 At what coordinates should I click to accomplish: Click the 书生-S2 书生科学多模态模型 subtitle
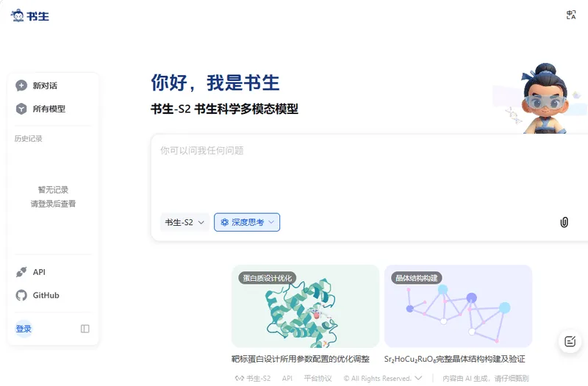point(224,109)
